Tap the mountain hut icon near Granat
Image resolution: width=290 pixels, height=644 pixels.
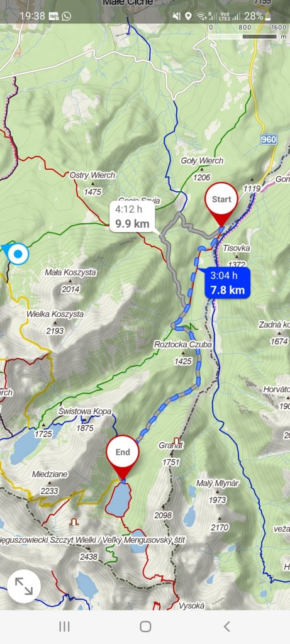click(x=177, y=441)
